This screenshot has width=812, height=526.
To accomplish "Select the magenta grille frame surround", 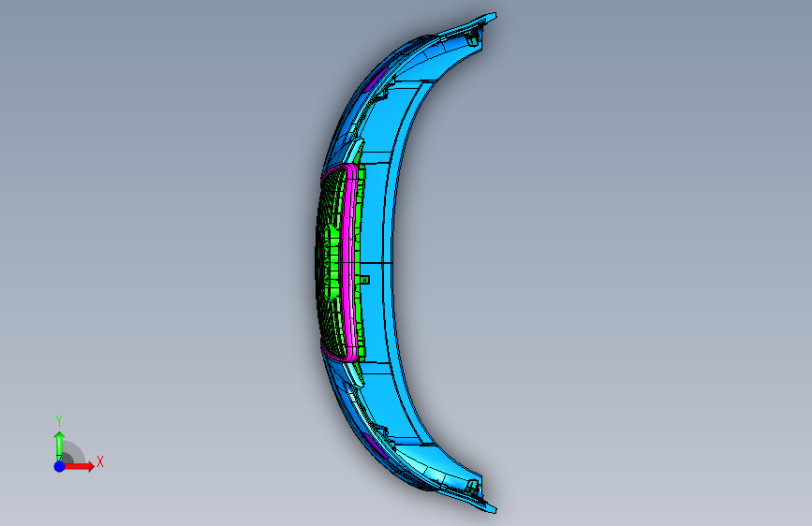I will pyautogui.click(x=350, y=263).
